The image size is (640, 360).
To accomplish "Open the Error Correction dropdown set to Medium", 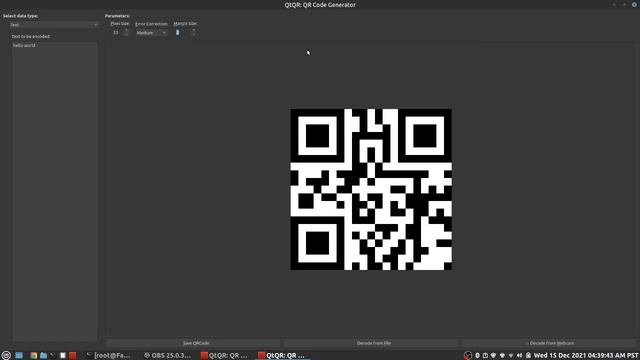I will coord(151,33).
